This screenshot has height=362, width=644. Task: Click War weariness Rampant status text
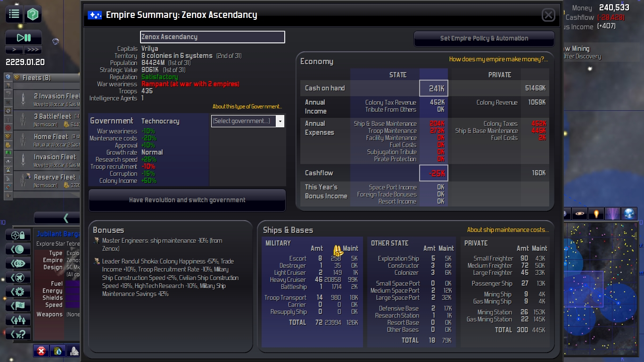pos(190,84)
